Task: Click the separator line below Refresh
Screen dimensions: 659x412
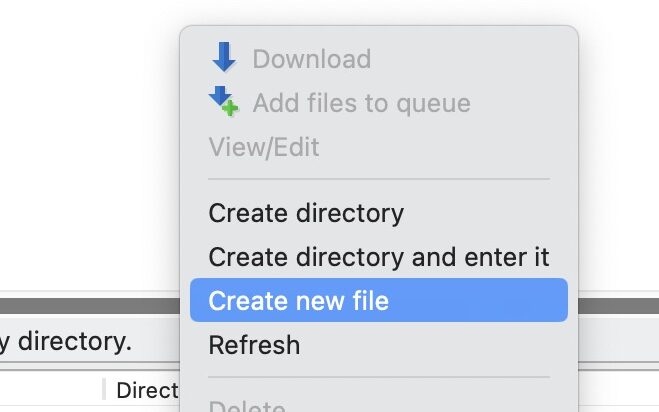Action: (379, 377)
